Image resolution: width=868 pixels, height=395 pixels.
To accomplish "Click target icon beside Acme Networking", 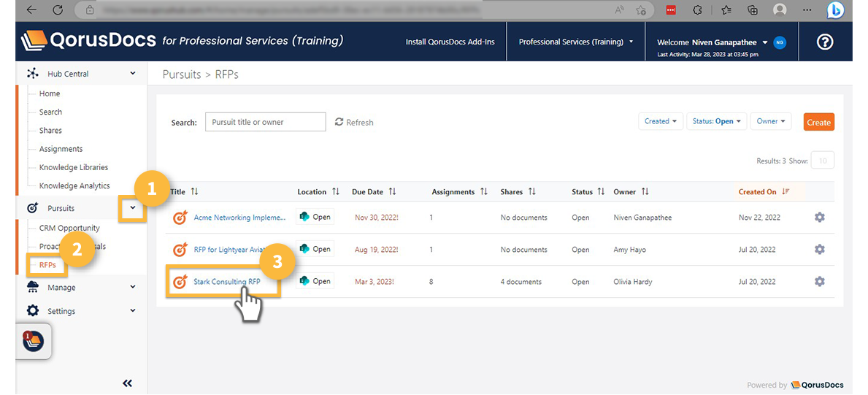I will click(x=180, y=217).
